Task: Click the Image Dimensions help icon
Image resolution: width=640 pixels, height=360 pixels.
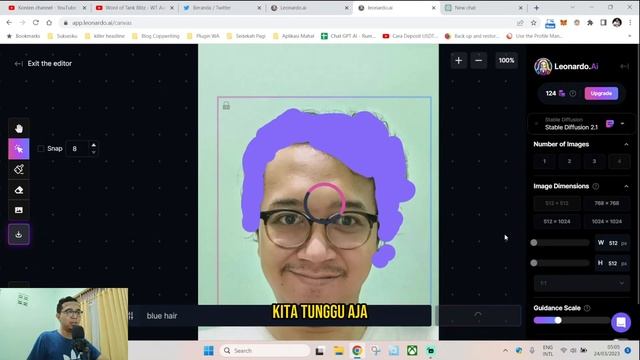Action: (596, 186)
